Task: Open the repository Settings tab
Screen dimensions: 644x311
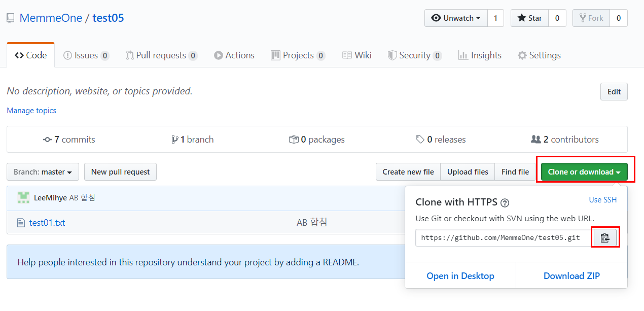Action: tap(539, 55)
